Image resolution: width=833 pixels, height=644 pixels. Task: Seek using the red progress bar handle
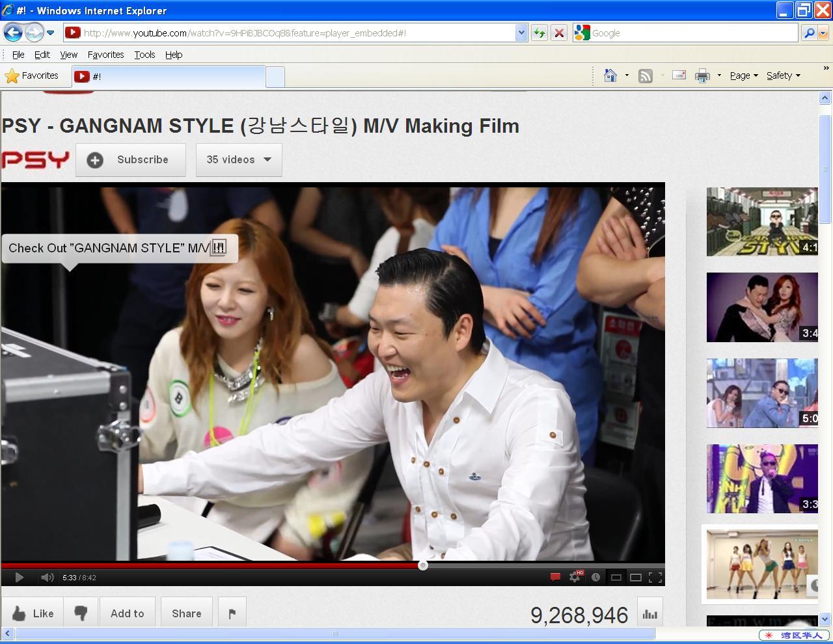(x=423, y=565)
